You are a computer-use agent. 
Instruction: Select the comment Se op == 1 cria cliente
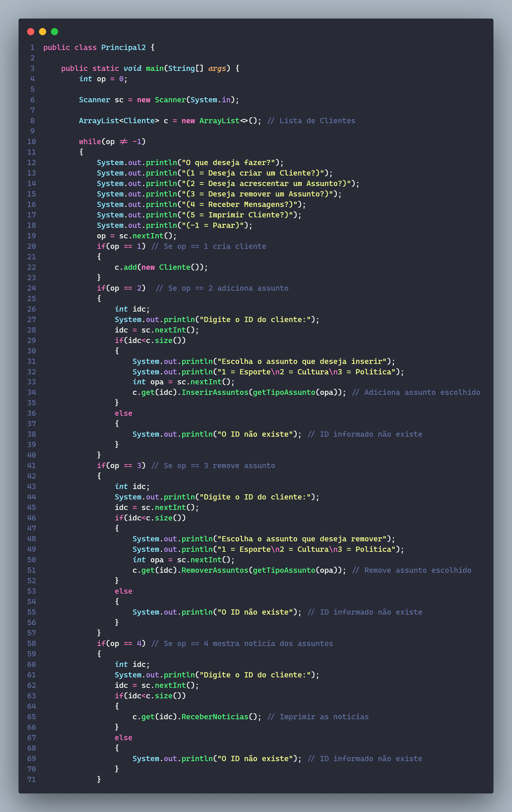click(x=209, y=246)
